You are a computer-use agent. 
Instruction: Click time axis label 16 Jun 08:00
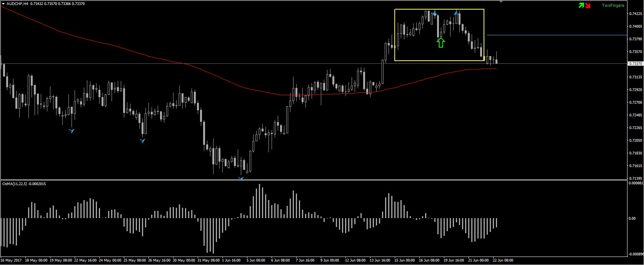click(x=429, y=260)
